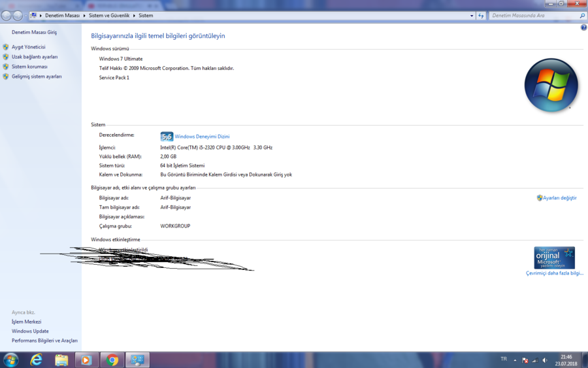The image size is (588, 368).
Task: Open Uzak bağlantı ayarları
Action: click(x=35, y=57)
